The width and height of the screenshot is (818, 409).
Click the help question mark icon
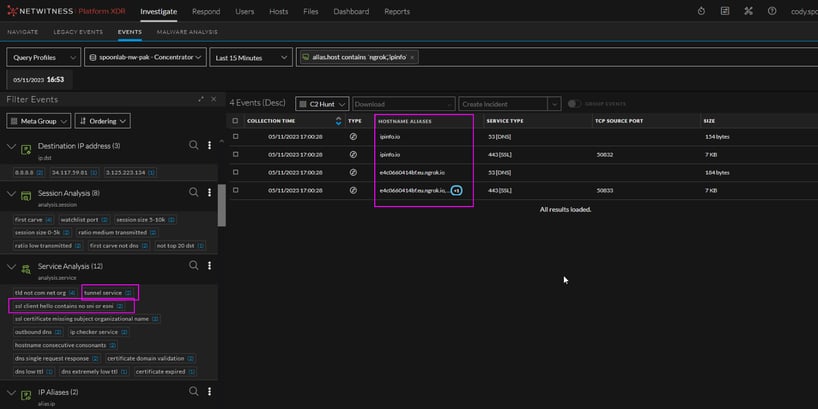[771, 11]
